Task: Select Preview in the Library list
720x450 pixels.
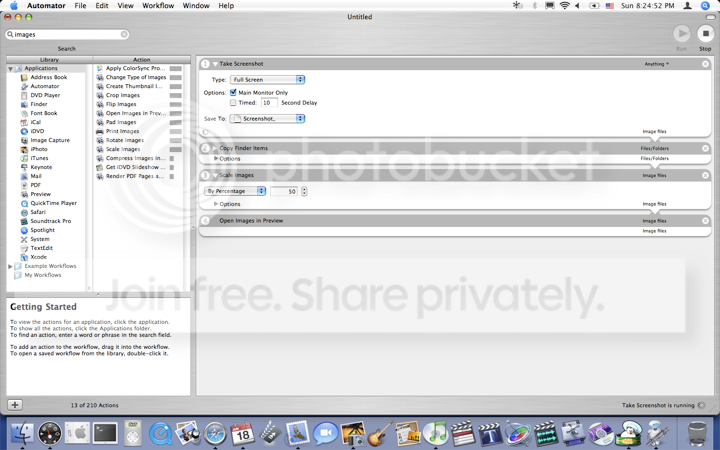Action: tap(40, 194)
